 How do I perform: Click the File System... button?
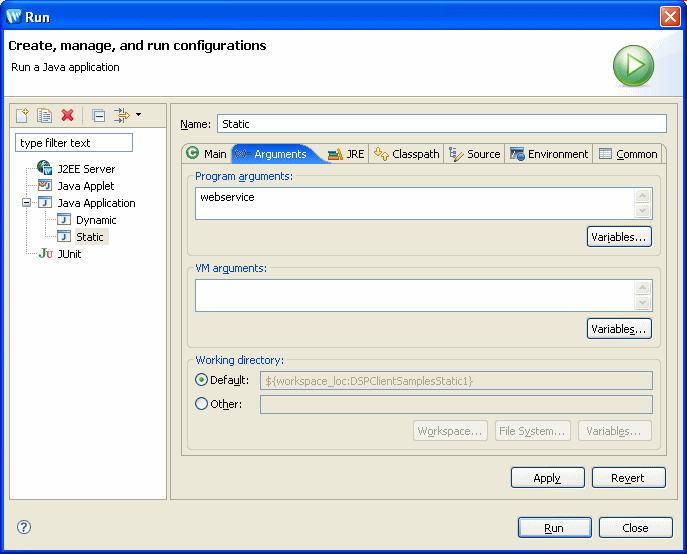pyautogui.click(x=532, y=431)
